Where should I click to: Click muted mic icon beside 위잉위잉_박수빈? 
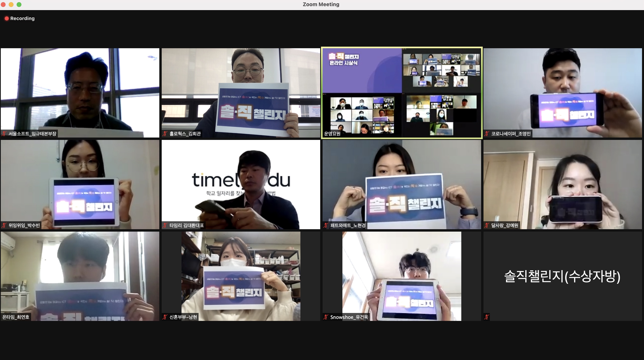point(4,225)
